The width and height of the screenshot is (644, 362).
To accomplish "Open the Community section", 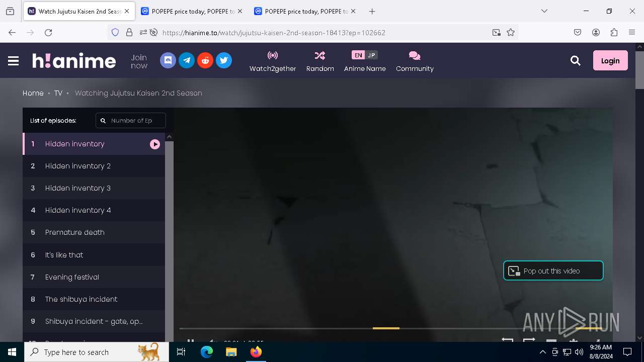I will click(415, 61).
